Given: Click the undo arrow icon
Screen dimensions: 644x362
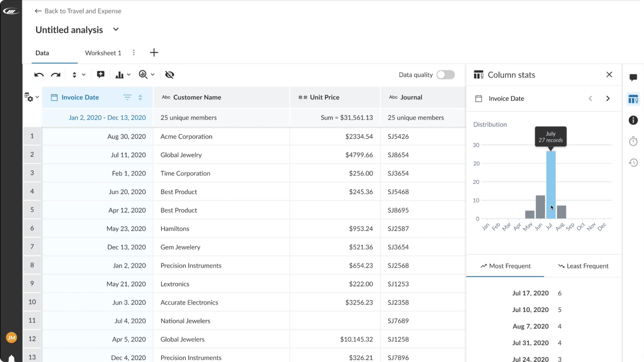Looking at the screenshot, I should coord(39,75).
